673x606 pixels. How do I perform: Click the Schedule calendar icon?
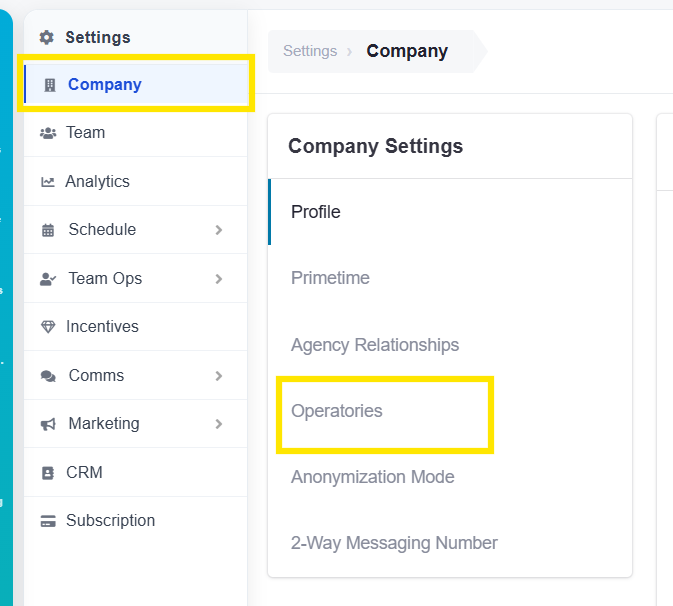tap(48, 230)
